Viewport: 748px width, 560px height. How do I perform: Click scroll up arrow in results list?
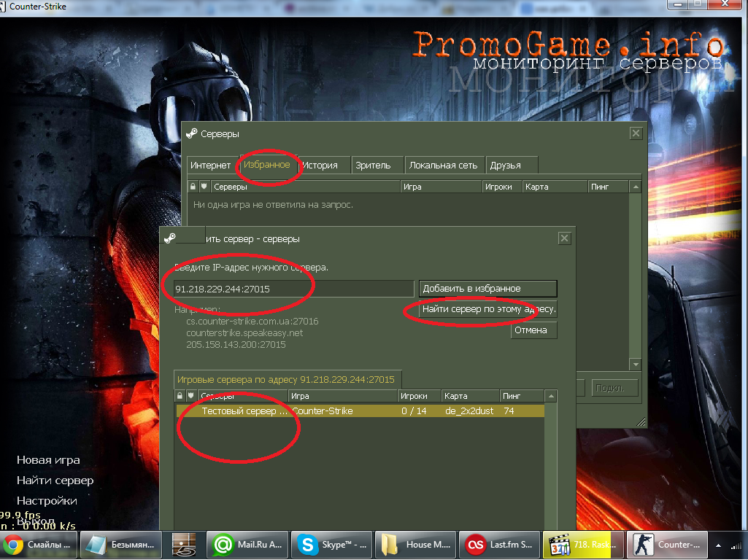point(551,396)
